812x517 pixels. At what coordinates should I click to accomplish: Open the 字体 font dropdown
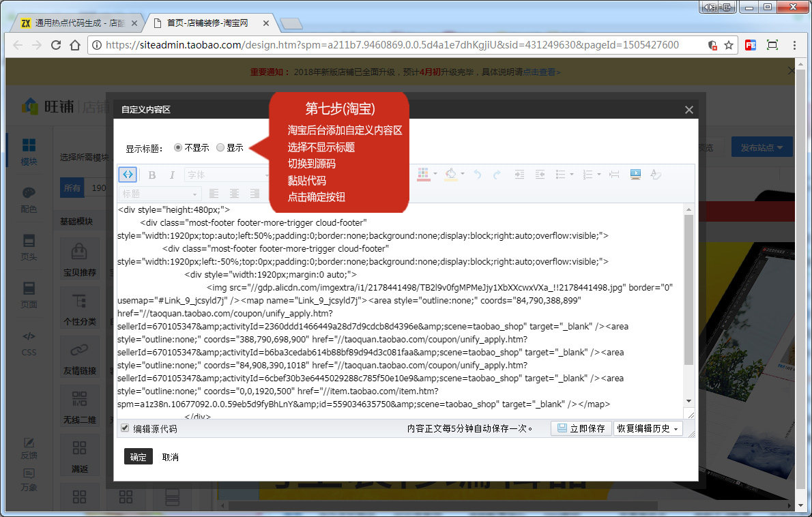pos(227,175)
